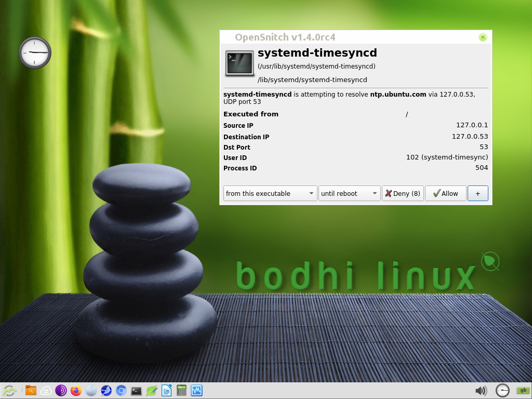
Task: Click the /usr/lib/systemd/systemd-timesyncd path text
Action: [x=316, y=66]
